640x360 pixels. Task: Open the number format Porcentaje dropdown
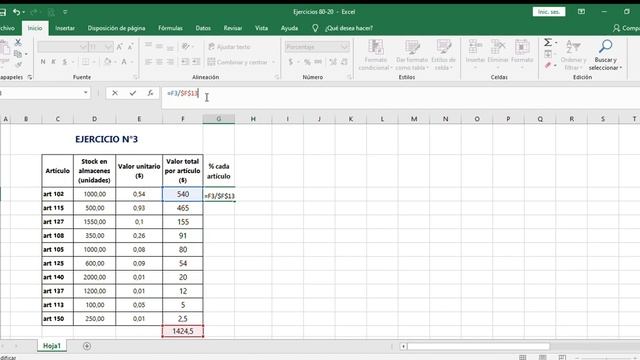[344, 47]
